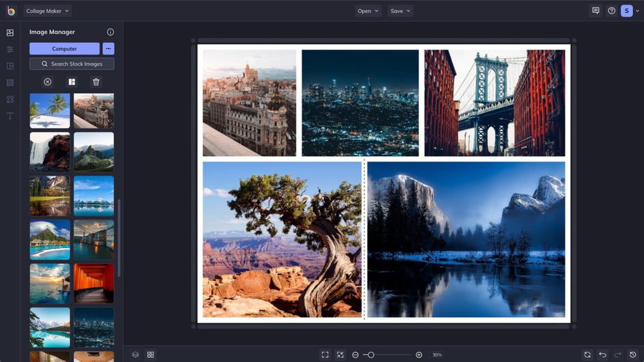Select the tropical resort pool thumbnail

(50, 240)
